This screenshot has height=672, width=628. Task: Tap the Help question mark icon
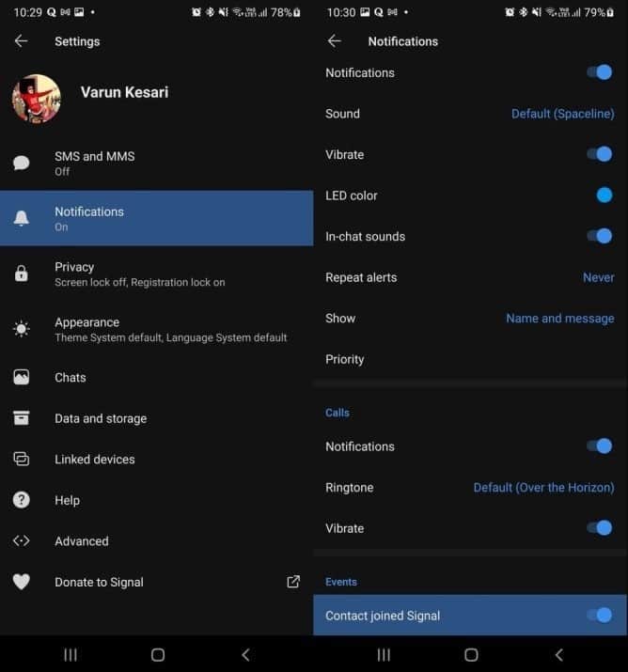[x=21, y=500]
